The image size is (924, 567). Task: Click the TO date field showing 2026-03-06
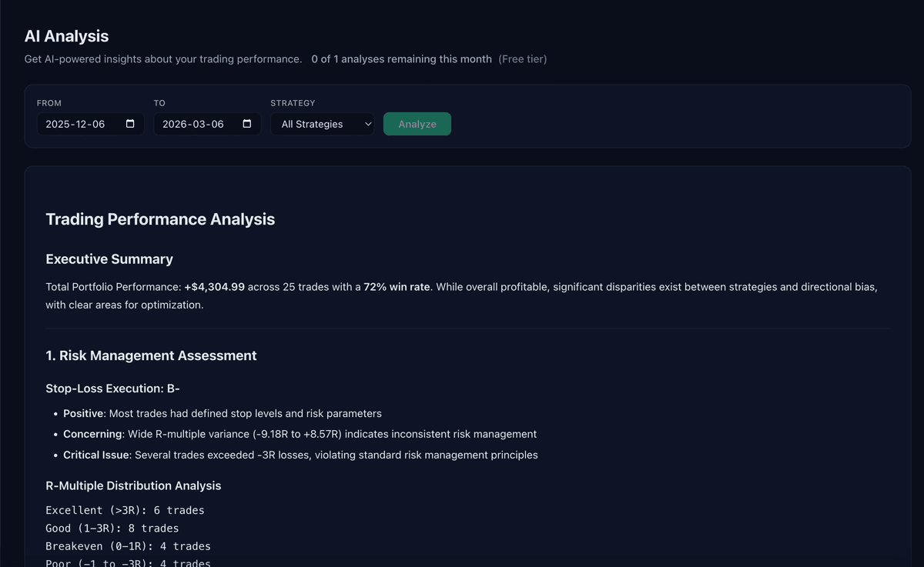coord(192,124)
